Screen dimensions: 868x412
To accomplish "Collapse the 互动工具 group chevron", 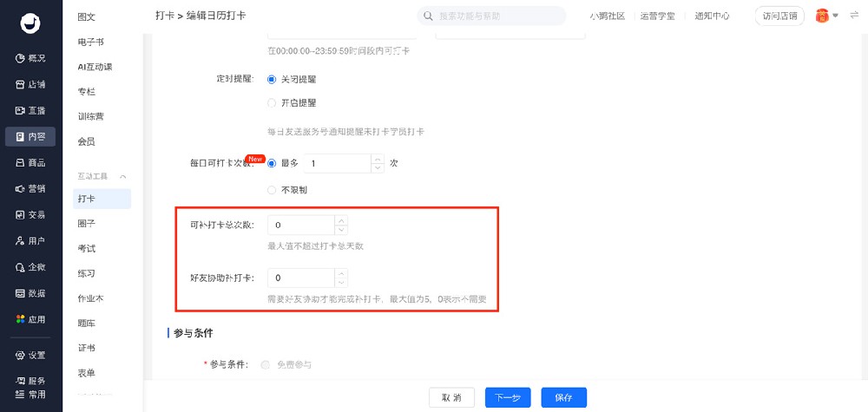I will coord(123,176).
